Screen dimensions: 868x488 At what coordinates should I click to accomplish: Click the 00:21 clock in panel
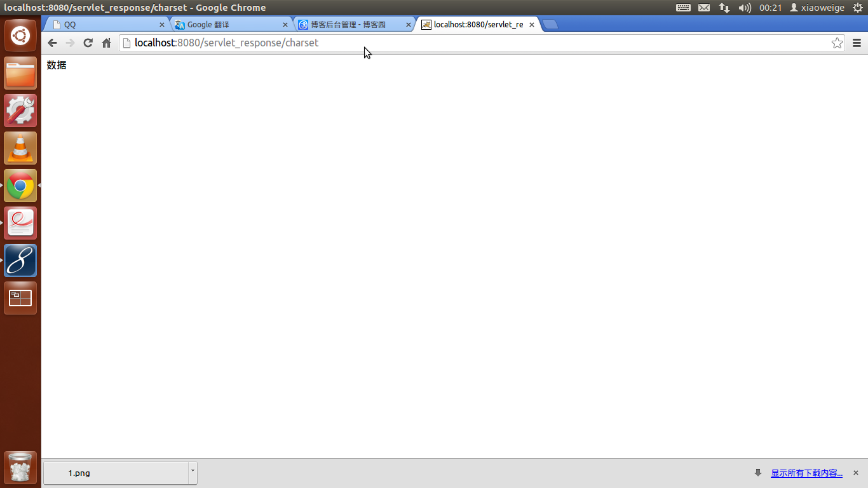tap(770, 8)
